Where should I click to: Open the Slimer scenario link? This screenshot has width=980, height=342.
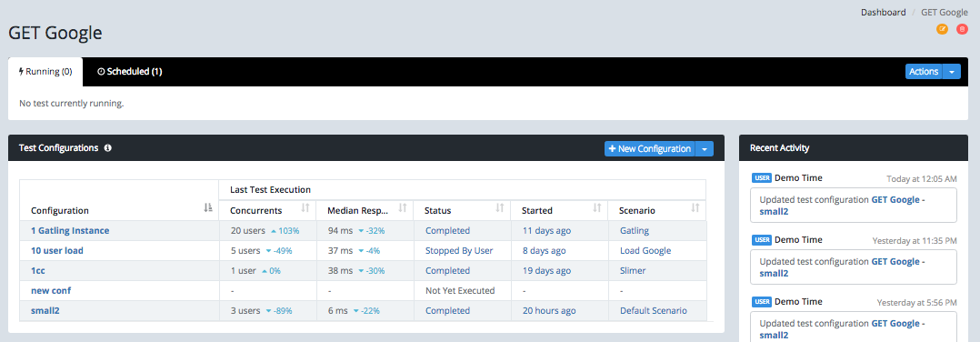point(633,271)
